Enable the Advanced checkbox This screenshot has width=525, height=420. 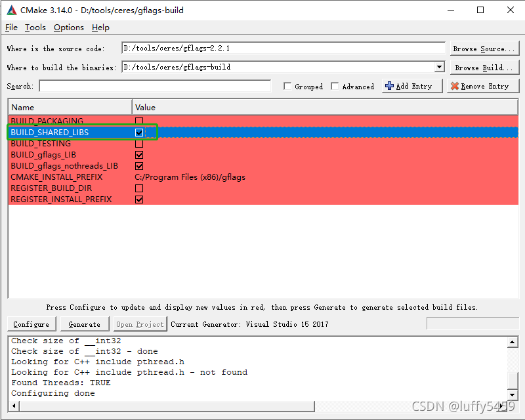pyautogui.click(x=335, y=87)
